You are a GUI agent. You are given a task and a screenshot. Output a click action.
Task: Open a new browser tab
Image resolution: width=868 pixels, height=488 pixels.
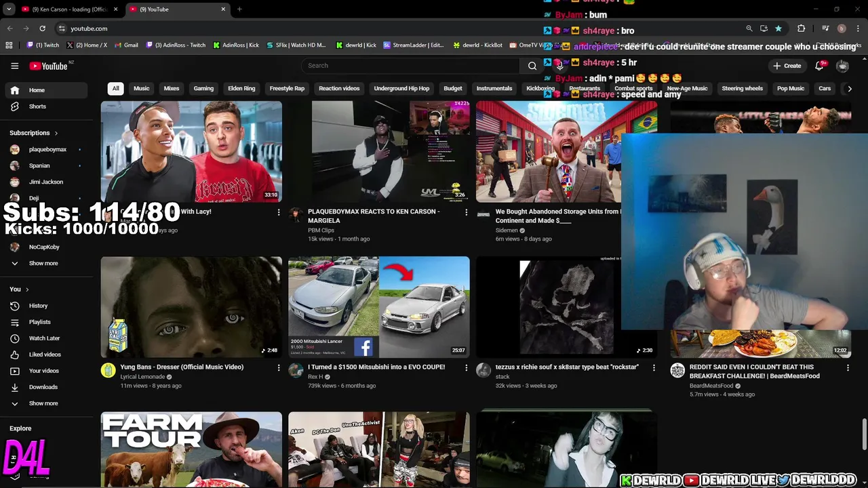tap(239, 9)
